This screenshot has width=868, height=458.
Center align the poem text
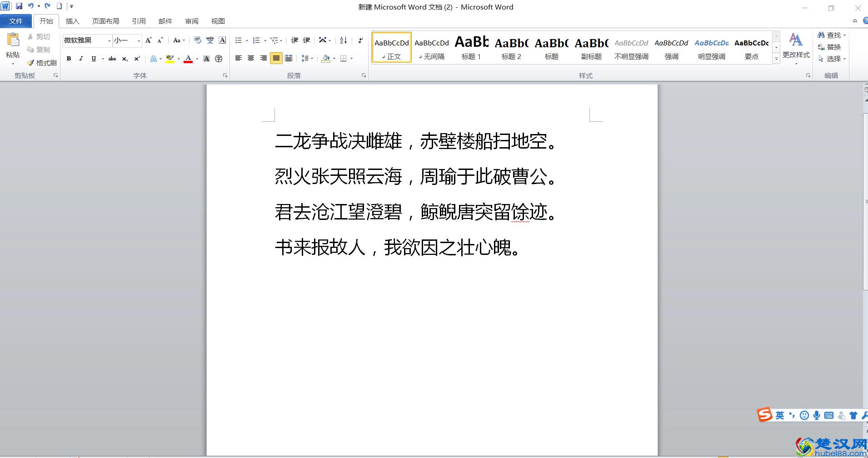pos(251,58)
